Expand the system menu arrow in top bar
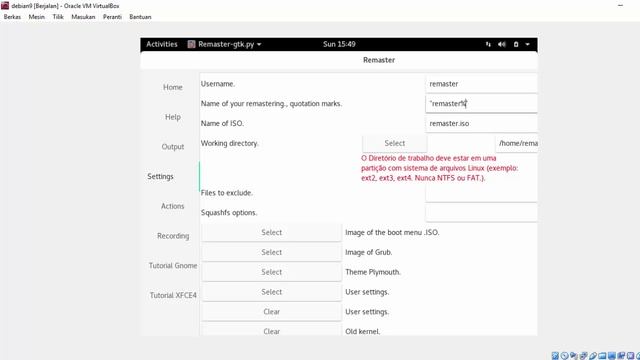This screenshot has width=640, height=360. (x=527, y=44)
